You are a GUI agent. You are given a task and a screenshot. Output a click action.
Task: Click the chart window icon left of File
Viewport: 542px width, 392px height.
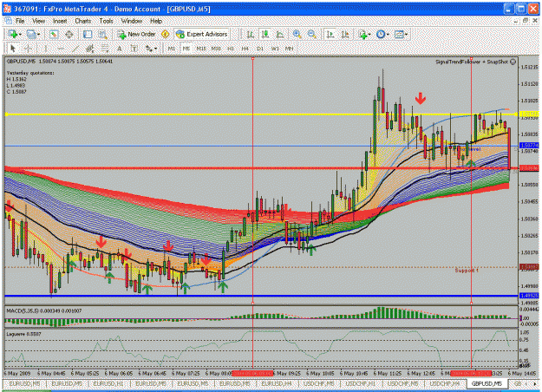[x=9, y=21]
